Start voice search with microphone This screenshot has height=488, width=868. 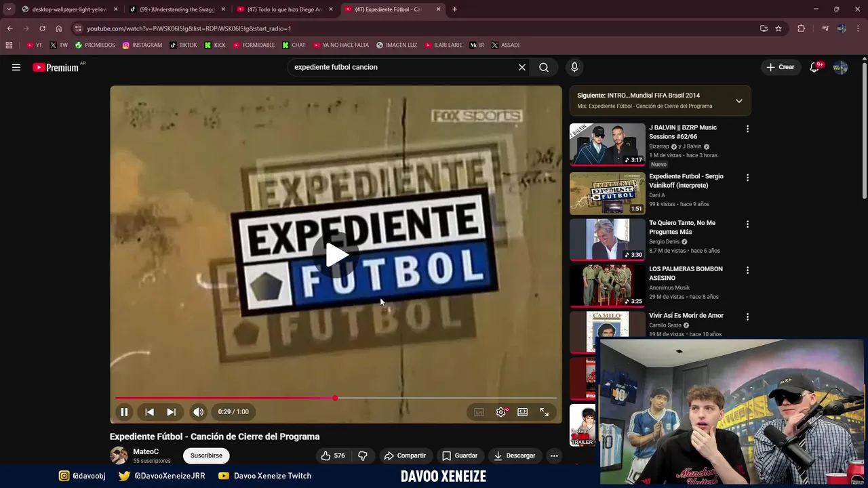pos(574,67)
